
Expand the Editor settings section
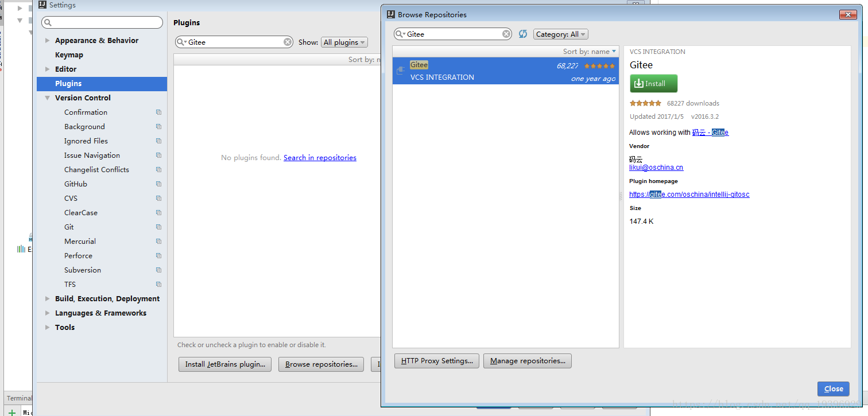pos(48,69)
